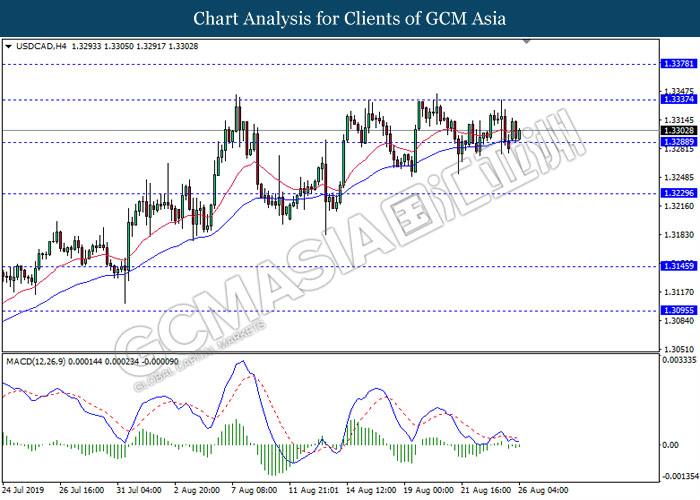Click the MACD 0.00 scale value
The height and width of the screenshot is (500, 700).
[x=670, y=445]
